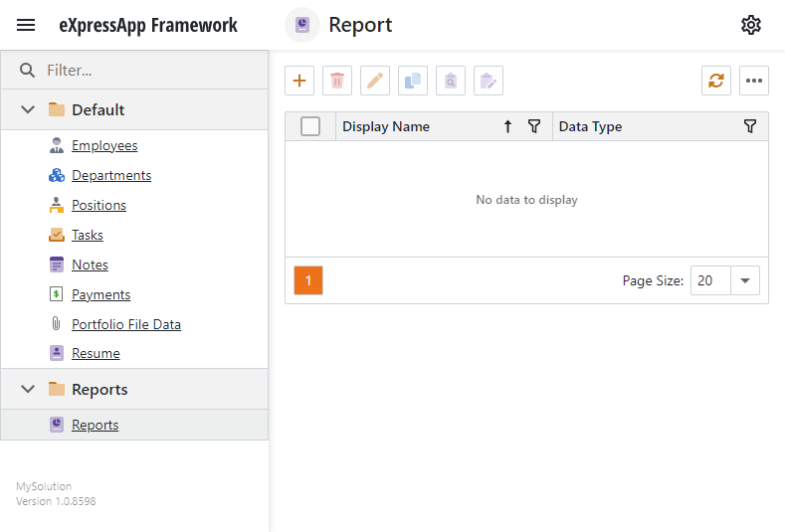785x532 pixels.
Task: Open the Data Type column filter
Action: click(750, 126)
